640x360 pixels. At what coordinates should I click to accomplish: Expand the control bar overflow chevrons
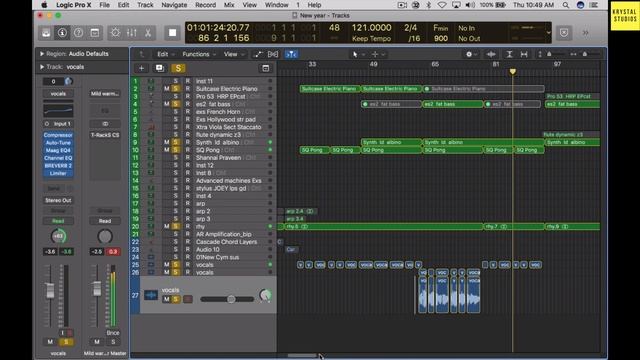[x=585, y=33]
